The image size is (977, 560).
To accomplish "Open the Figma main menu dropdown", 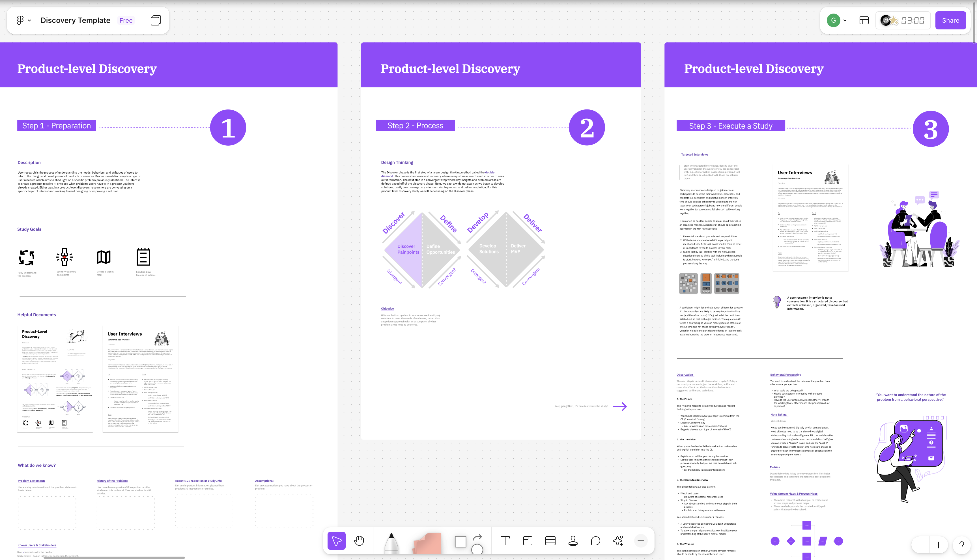I will 23,20.
